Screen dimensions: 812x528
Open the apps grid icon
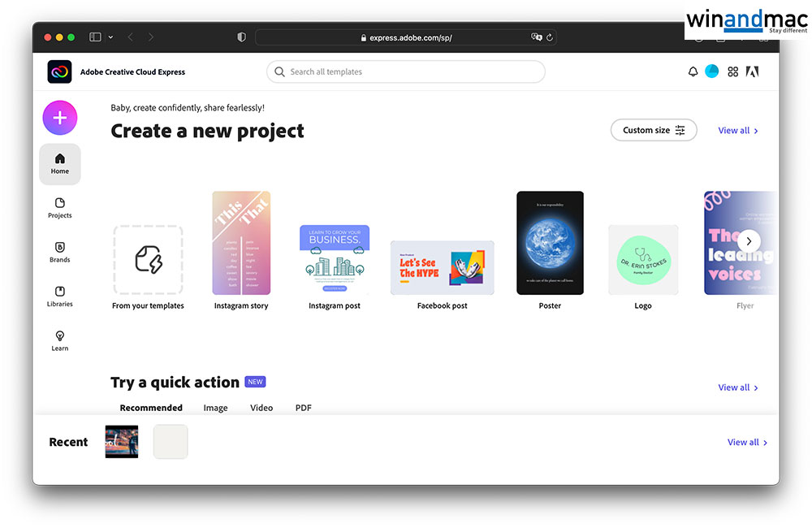point(732,71)
